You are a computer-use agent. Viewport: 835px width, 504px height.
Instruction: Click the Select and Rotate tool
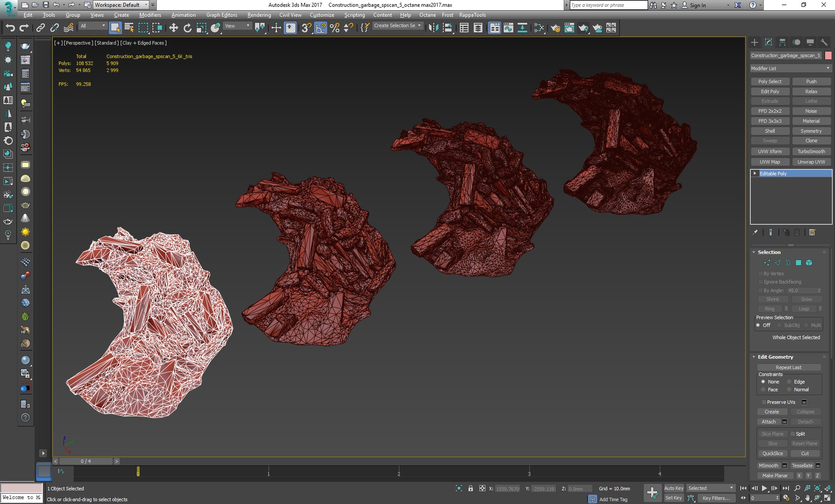point(187,28)
